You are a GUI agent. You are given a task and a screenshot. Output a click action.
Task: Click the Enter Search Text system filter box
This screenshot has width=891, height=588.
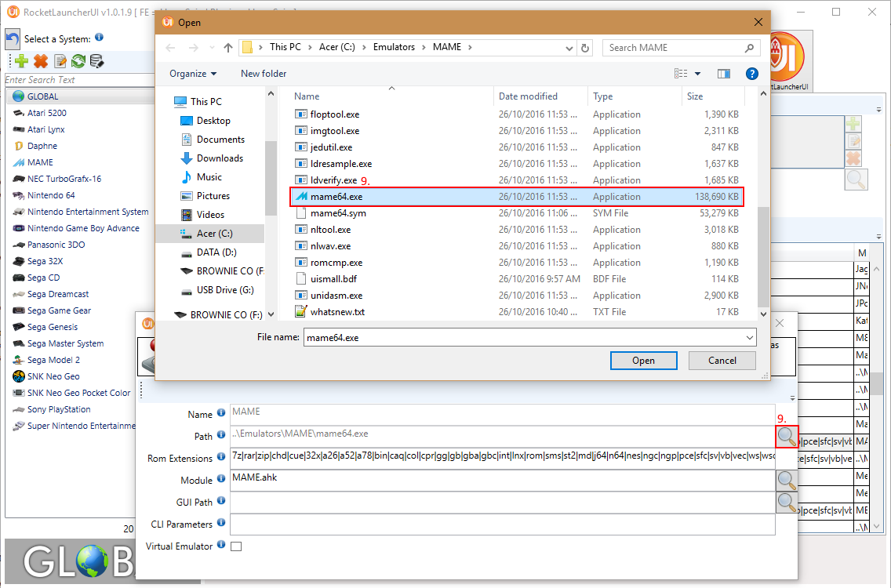[79, 79]
